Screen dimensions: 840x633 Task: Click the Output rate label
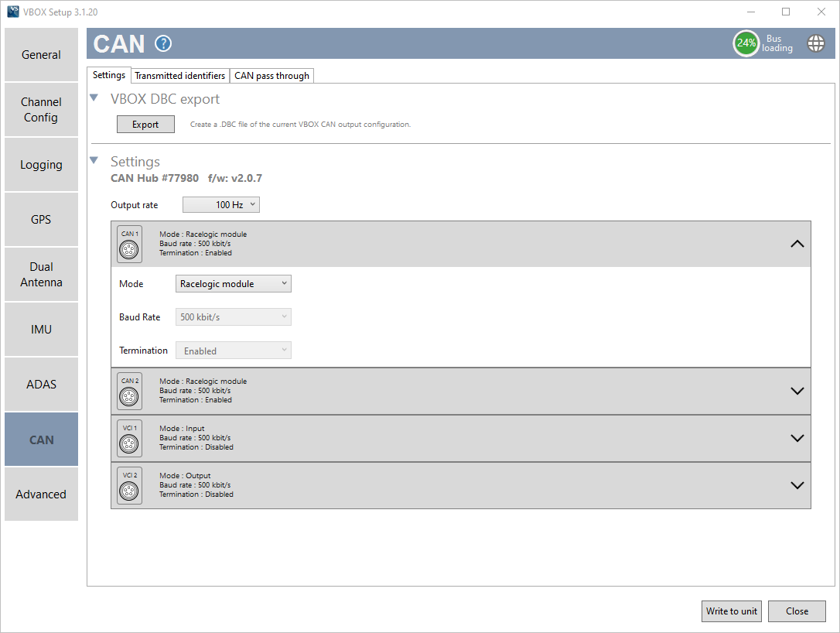(x=135, y=205)
